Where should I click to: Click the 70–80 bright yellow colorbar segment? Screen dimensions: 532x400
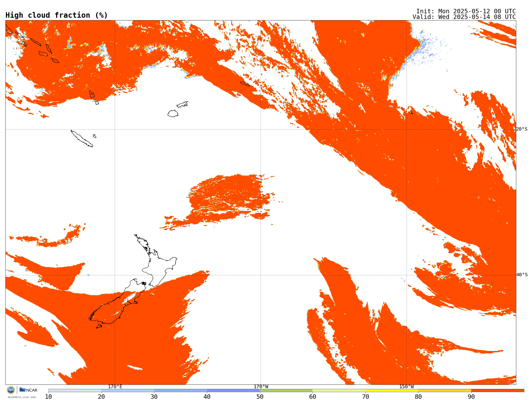pos(392,391)
